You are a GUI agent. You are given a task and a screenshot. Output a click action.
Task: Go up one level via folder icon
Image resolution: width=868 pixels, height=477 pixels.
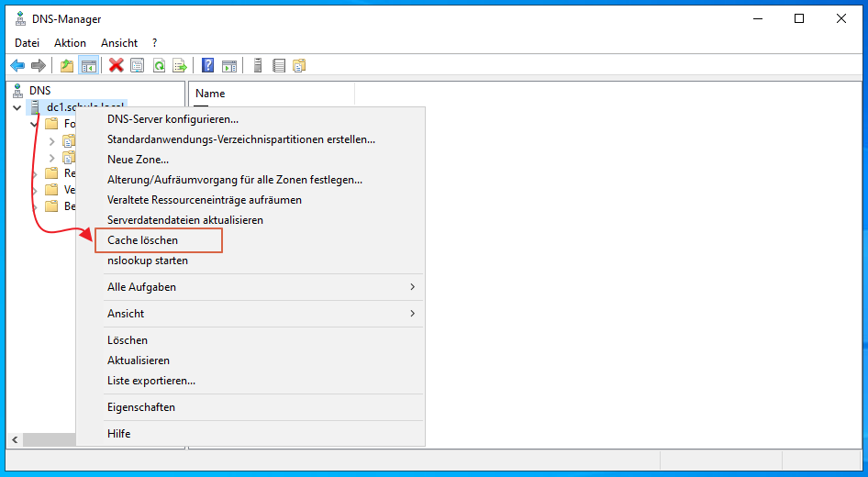67,66
